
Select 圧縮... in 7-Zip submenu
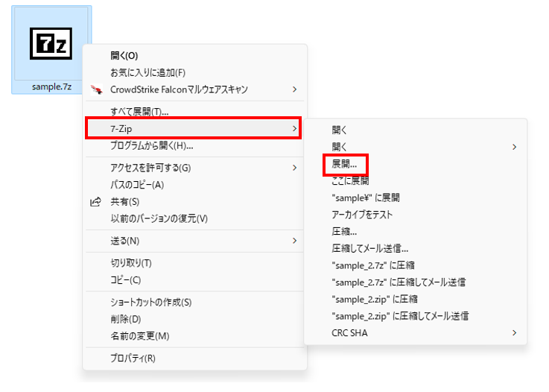(416, 231)
